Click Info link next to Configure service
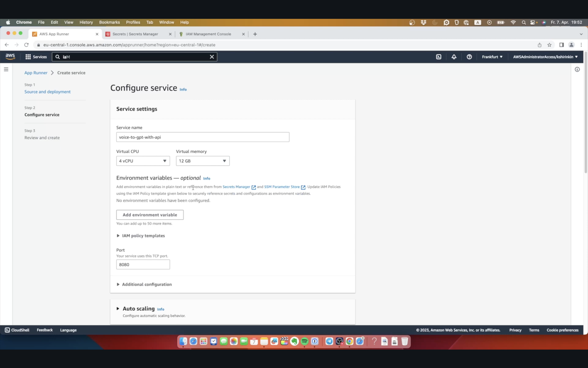The height and width of the screenshot is (368, 588). (x=183, y=90)
